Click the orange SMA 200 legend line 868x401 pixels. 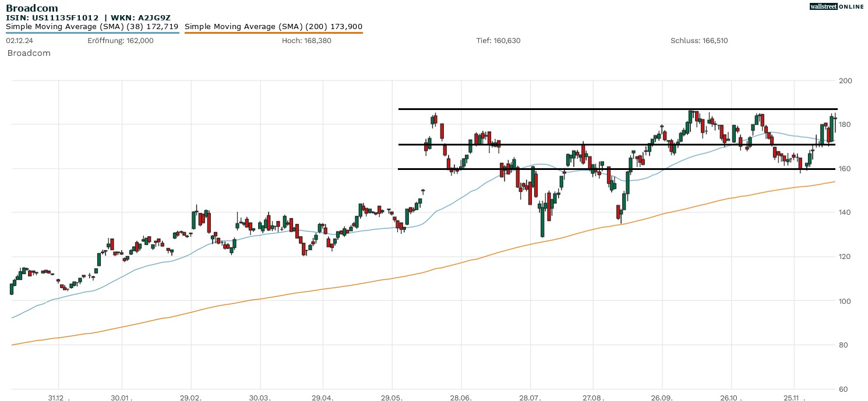[x=273, y=33]
